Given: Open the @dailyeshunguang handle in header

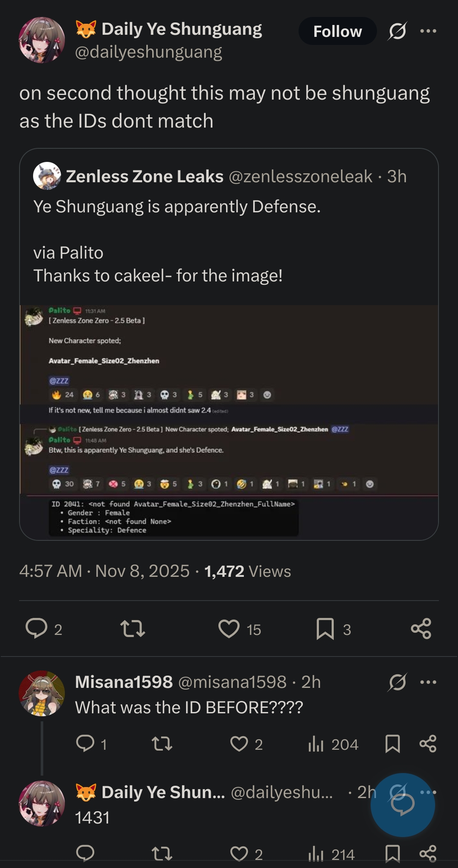Looking at the screenshot, I should coord(148,52).
